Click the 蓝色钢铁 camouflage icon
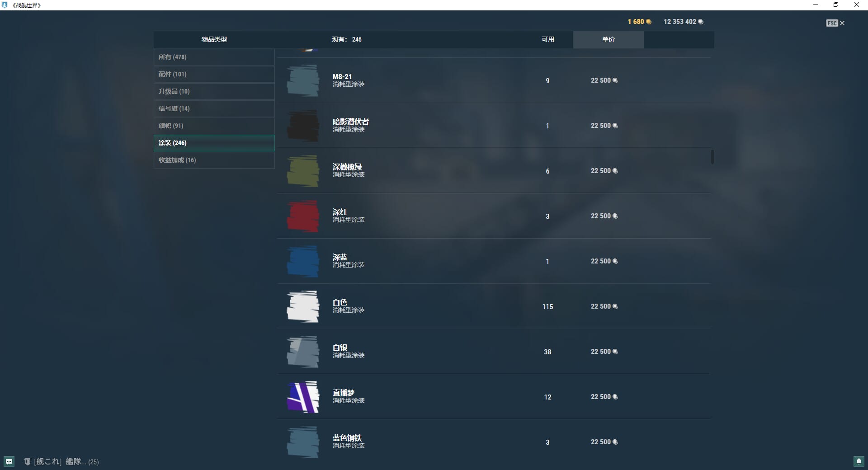The height and width of the screenshot is (470, 868). point(303,442)
